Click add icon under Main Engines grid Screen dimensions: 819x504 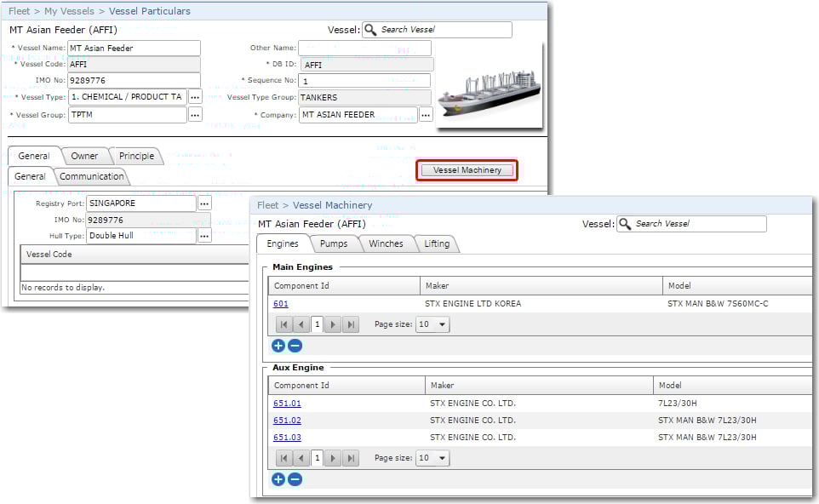(x=278, y=346)
